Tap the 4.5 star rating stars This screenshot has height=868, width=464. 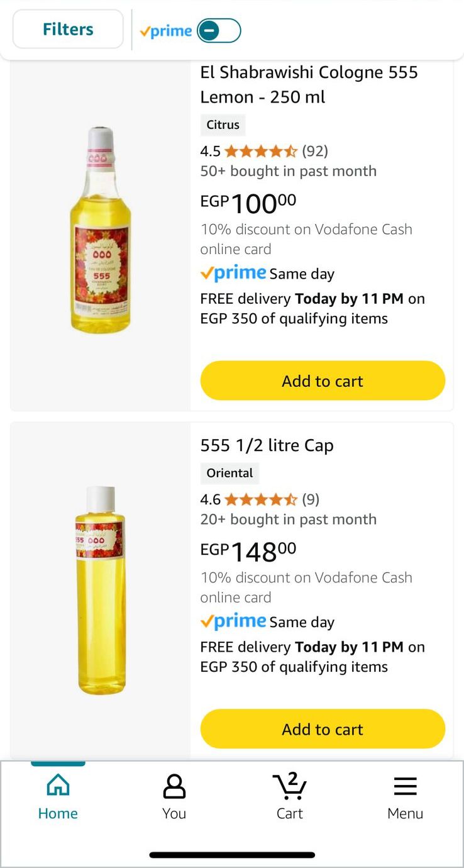(x=260, y=151)
